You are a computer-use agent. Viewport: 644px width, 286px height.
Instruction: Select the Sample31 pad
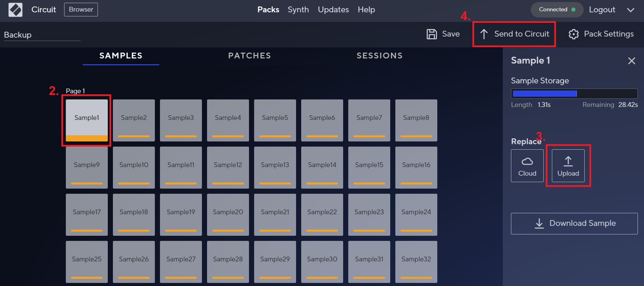[x=369, y=262]
